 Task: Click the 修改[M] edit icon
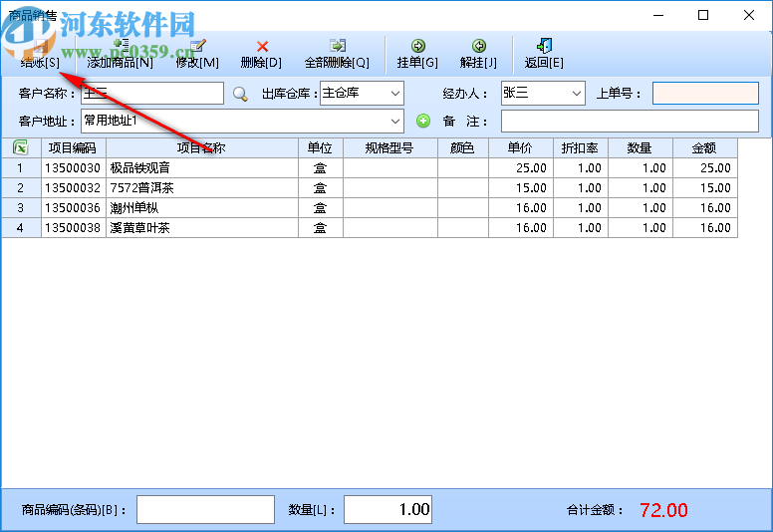tap(197, 46)
